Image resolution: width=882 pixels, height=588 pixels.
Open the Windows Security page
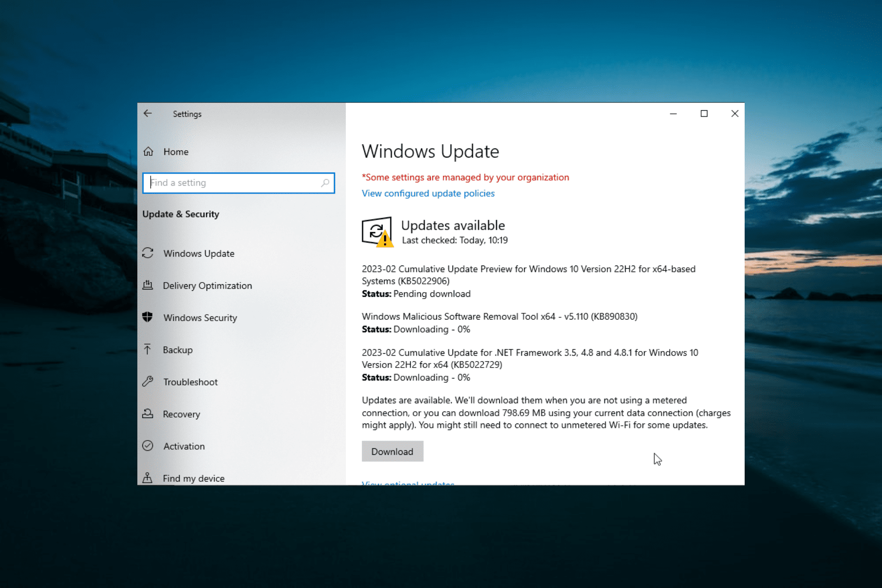(200, 318)
